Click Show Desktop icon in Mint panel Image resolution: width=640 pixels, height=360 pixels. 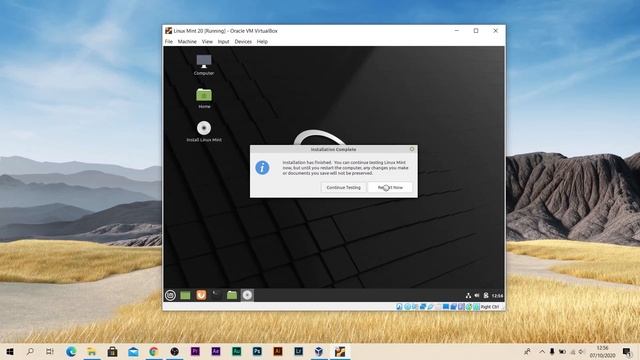tap(185, 295)
